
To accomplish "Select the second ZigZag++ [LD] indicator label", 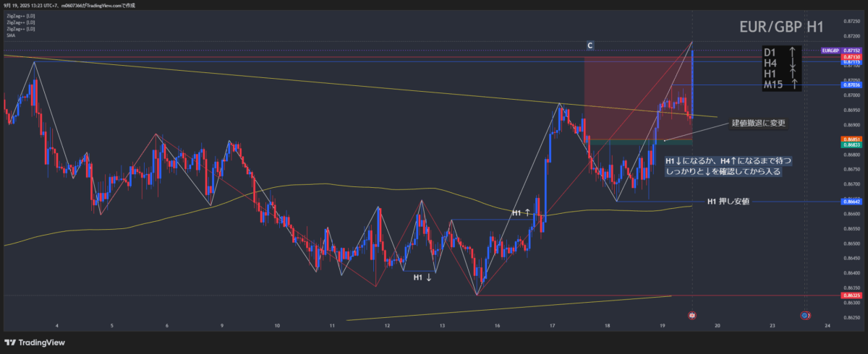I will point(20,22).
